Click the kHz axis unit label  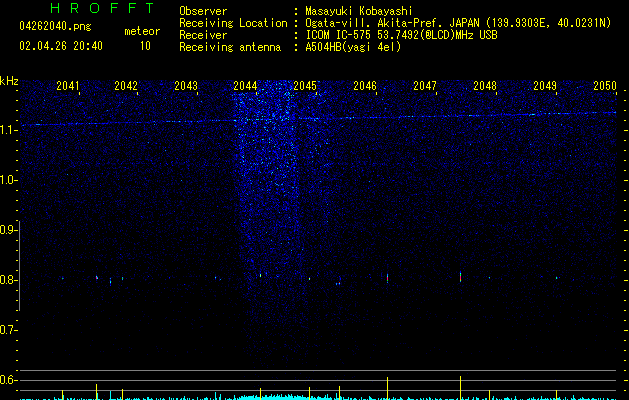(x=9, y=81)
